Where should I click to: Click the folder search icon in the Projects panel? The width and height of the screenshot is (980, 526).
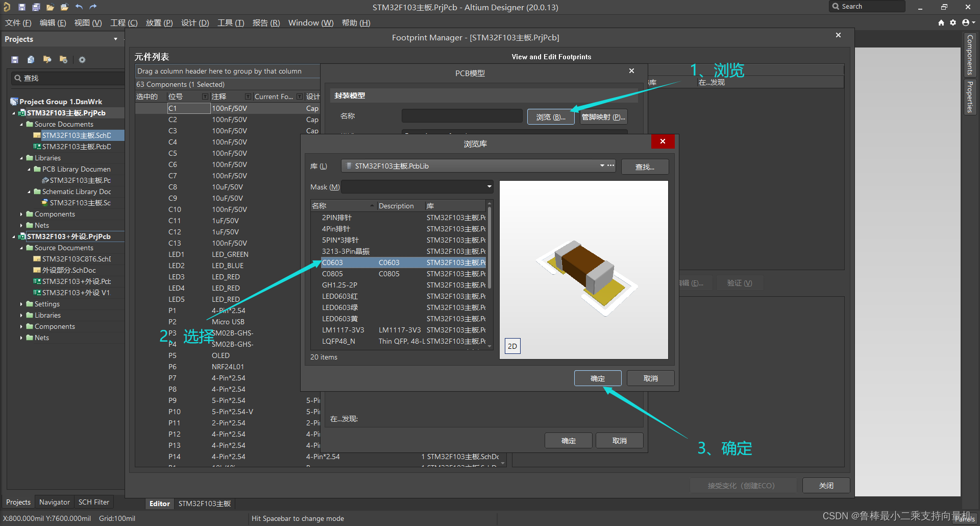click(47, 60)
